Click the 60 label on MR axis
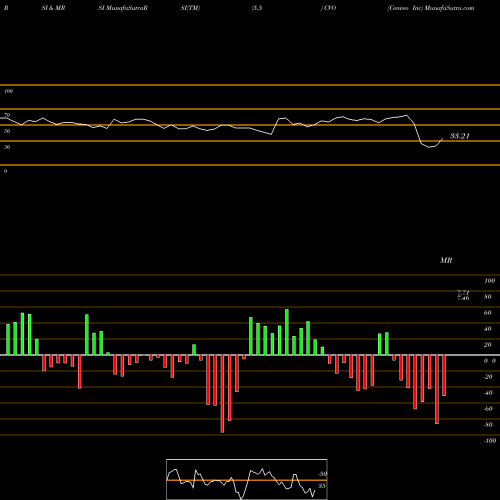The height and width of the screenshot is (500, 500). [x=488, y=313]
